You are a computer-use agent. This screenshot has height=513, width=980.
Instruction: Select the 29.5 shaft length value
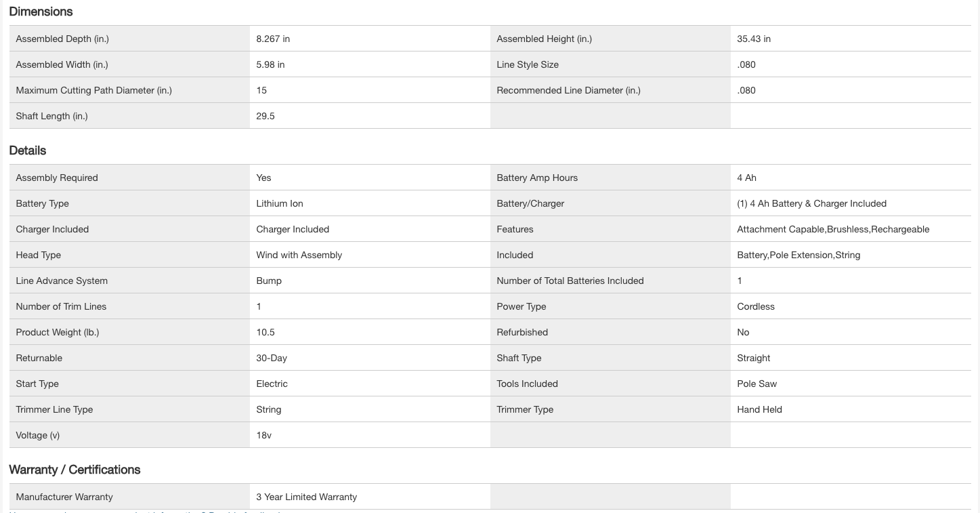coord(265,117)
